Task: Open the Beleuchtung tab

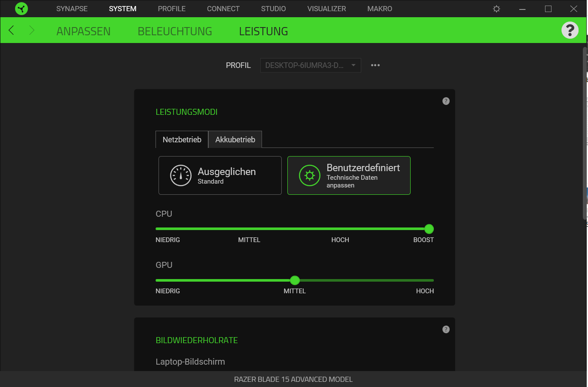Action: [x=175, y=31]
